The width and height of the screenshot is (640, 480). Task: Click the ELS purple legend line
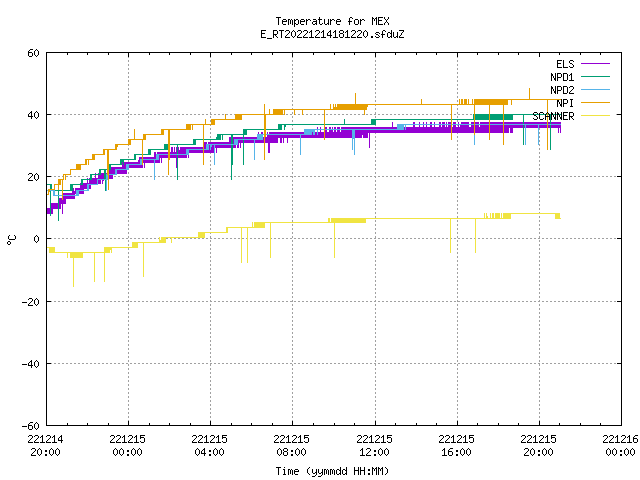coord(595,64)
